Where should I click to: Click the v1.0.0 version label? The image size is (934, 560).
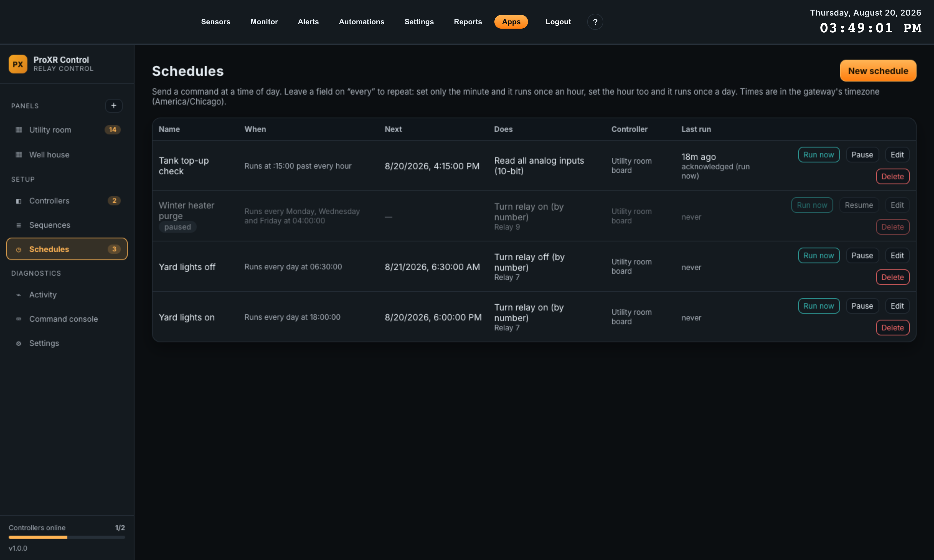coord(18,548)
